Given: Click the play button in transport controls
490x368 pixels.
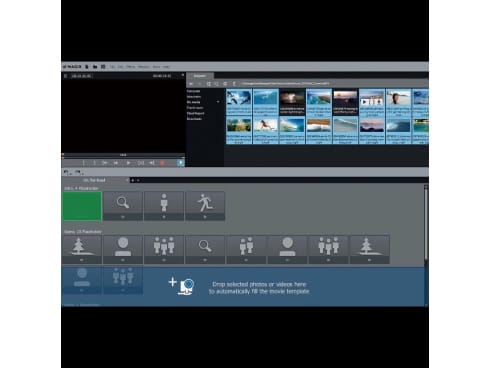Looking at the screenshot, I should [x=128, y=163].
